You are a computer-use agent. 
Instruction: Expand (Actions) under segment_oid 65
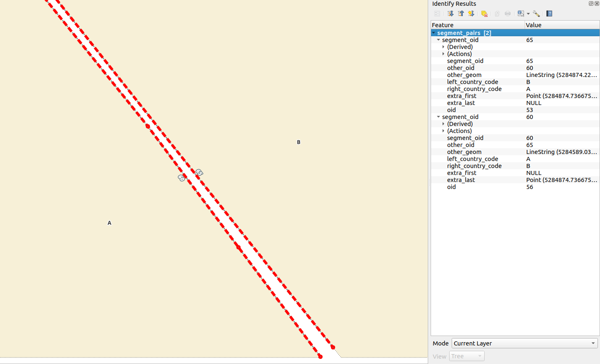pos(443,54)
